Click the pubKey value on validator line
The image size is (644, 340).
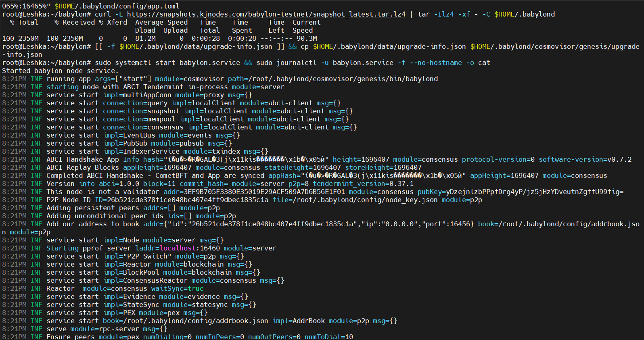pyautogui.click(x=521, y=192)
